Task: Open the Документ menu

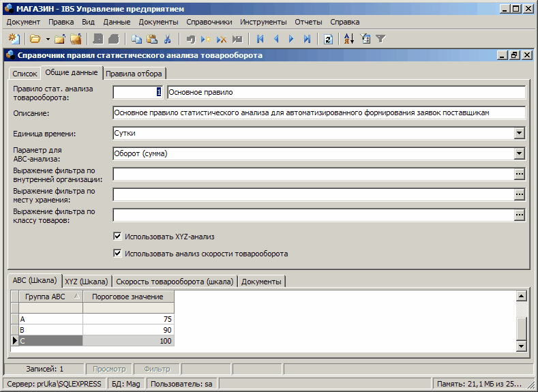Action: coord(23,22)
